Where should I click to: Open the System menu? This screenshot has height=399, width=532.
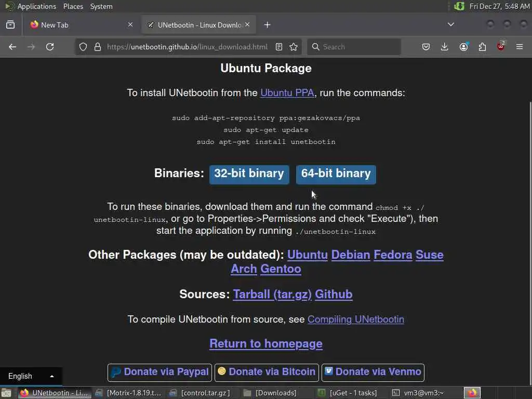tap(101, 6)
